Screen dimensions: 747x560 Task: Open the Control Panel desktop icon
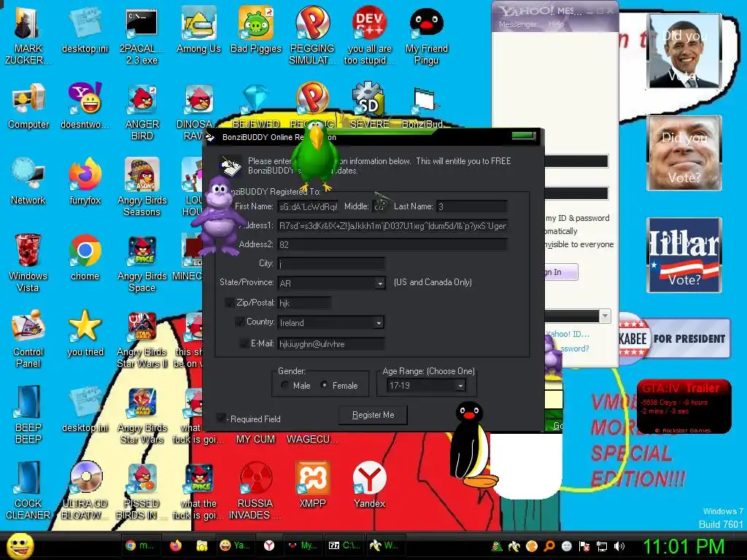tap(28, 339)
